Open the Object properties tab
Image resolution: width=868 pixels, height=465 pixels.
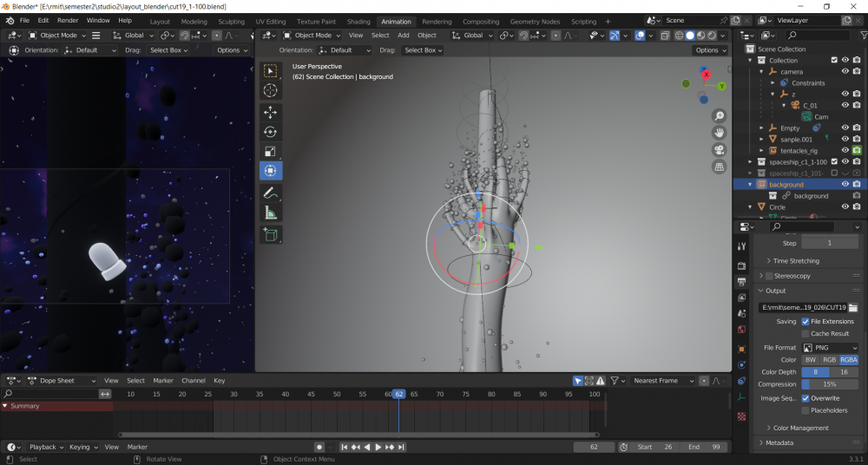tap(742, 350)
